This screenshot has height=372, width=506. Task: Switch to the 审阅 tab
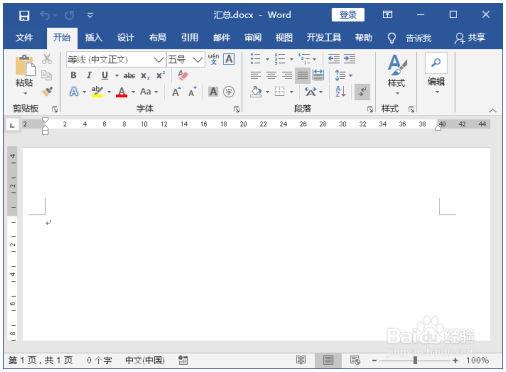[x=253, y=37]
